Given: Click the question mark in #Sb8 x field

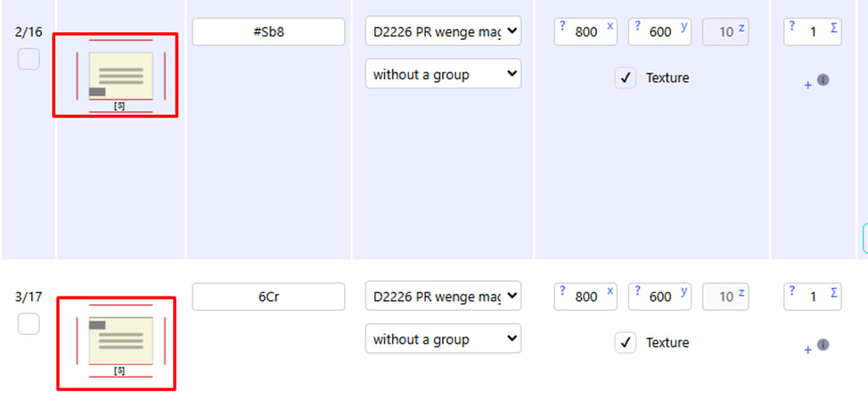Looking at the screenshot, I should tap(562, 25).
